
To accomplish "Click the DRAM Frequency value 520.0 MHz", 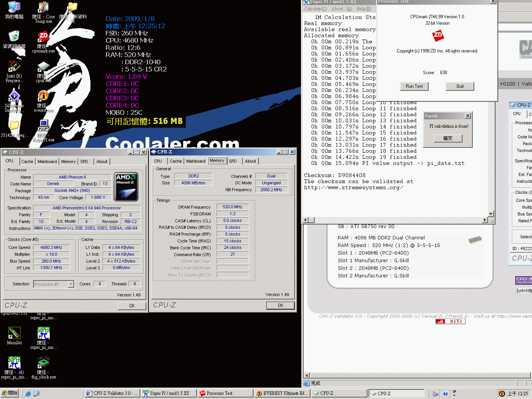I will [233, 207].
